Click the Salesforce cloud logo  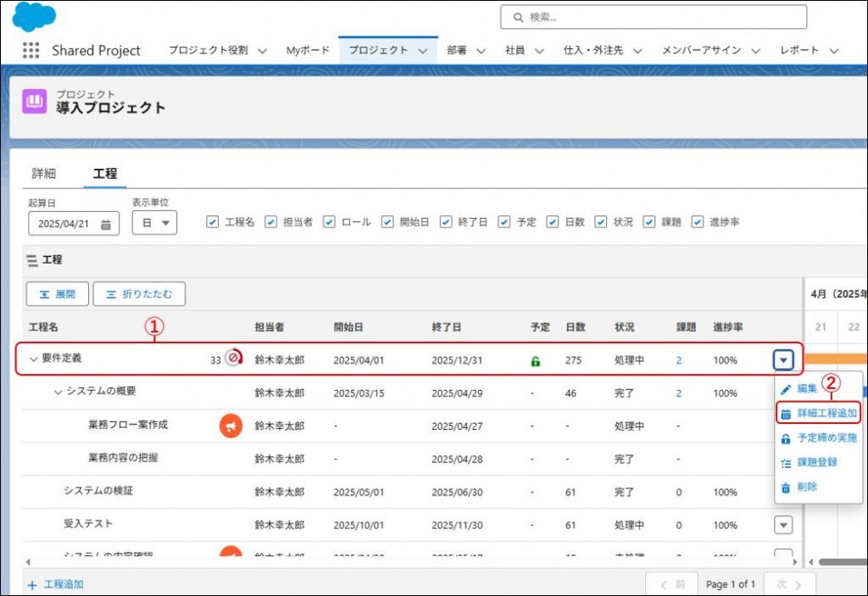(x=34, y=16)
